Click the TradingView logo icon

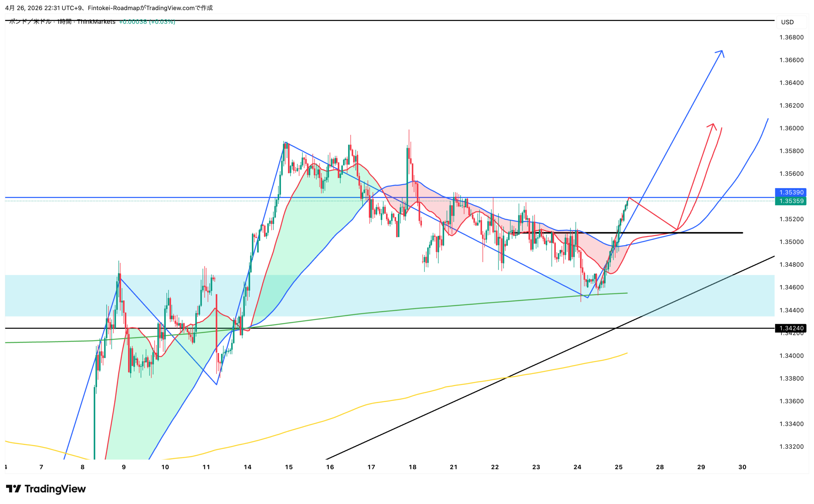pyautogui.click(x=13, y=489)
